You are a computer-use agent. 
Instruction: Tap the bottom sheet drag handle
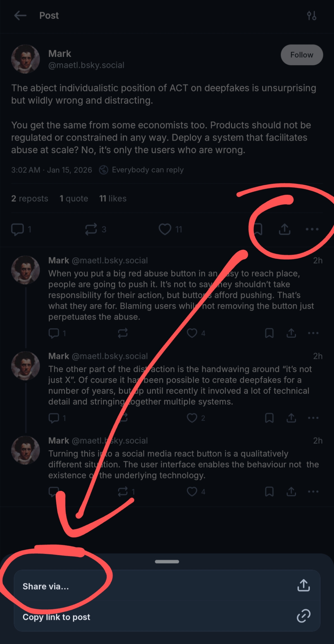[167, 562]
